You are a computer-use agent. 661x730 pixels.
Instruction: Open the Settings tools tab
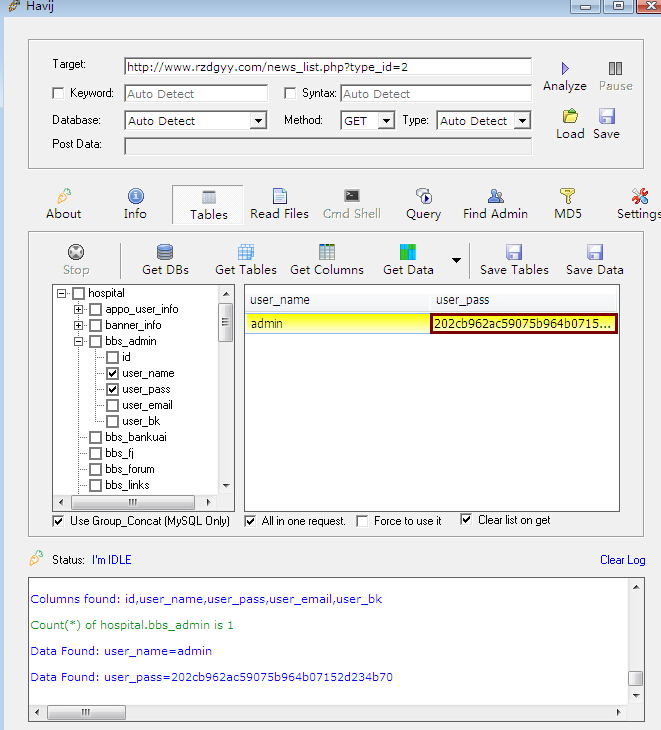pos(640,204)
